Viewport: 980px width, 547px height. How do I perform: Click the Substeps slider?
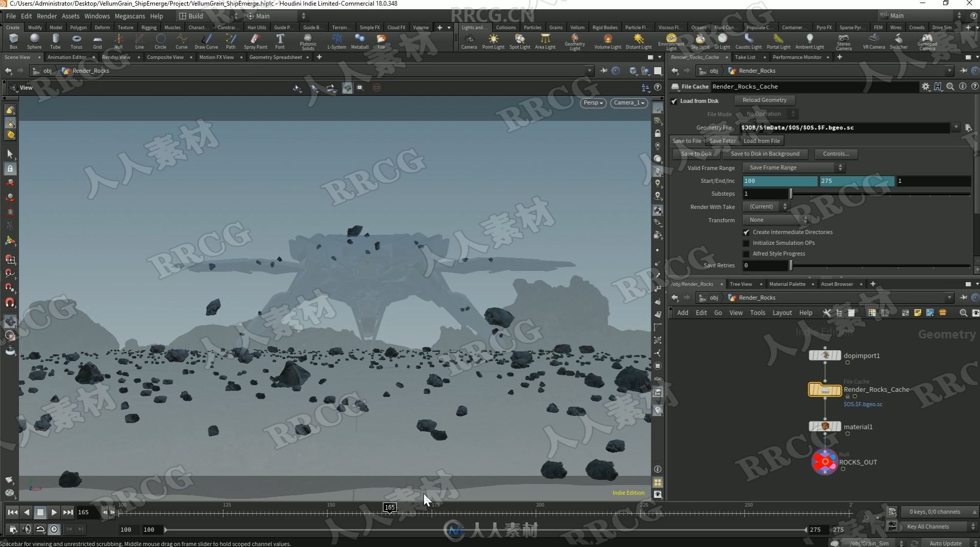pyautogui.click(x=881, y=194)
